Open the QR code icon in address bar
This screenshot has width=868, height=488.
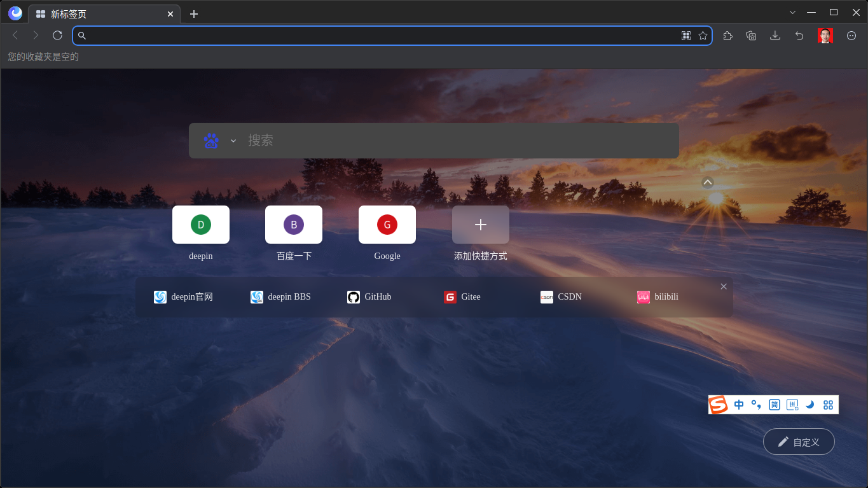tap(686, 36)
